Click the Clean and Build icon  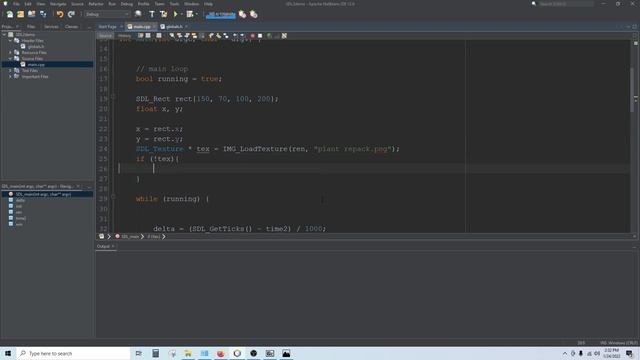(163, 14)
